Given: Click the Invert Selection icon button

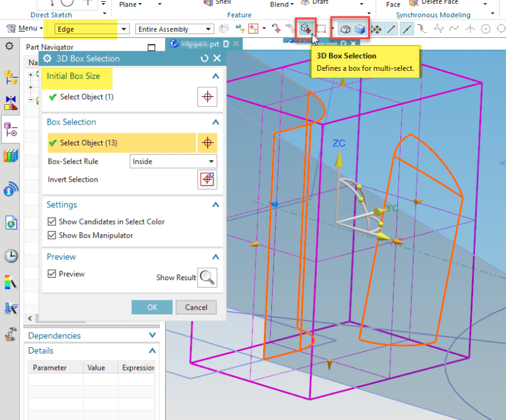Looking at the screenshot, I should 207,180.
